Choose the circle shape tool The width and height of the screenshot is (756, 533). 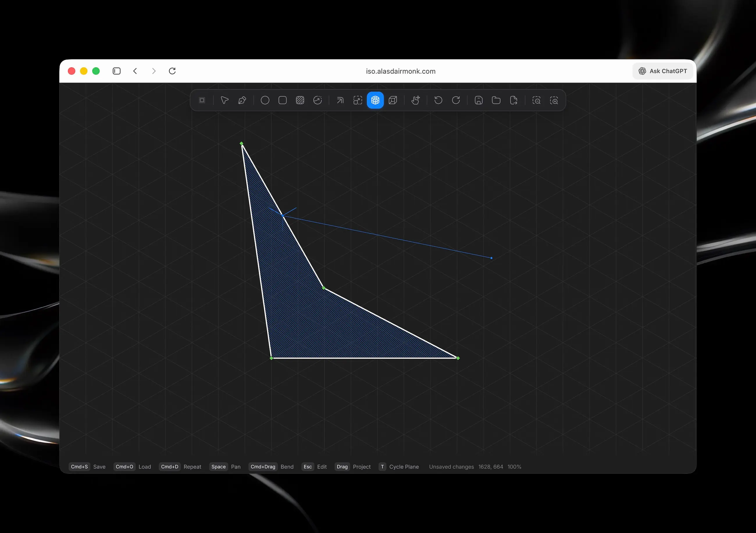(265, 100)
